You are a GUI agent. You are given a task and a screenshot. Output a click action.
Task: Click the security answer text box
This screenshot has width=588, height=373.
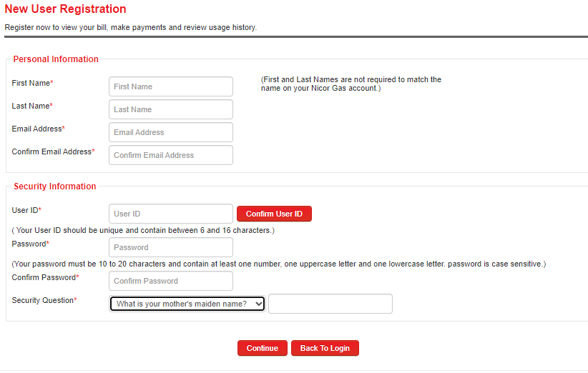pos(330,304)
